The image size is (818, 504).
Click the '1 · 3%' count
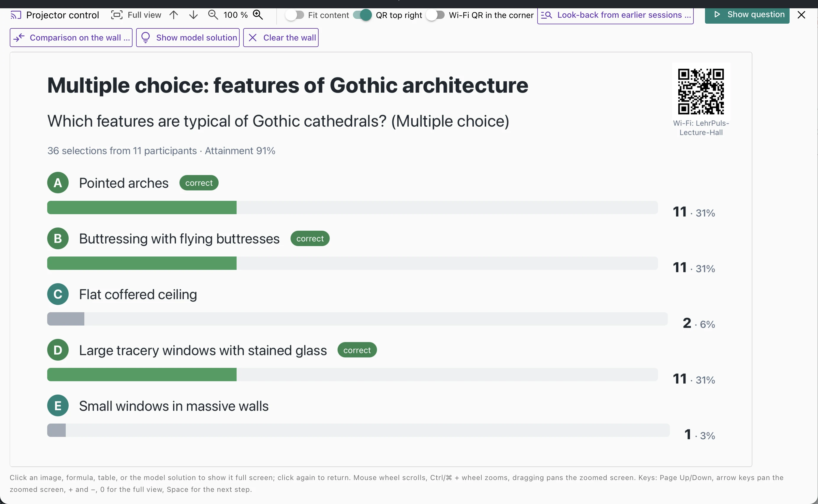point(700,435)
